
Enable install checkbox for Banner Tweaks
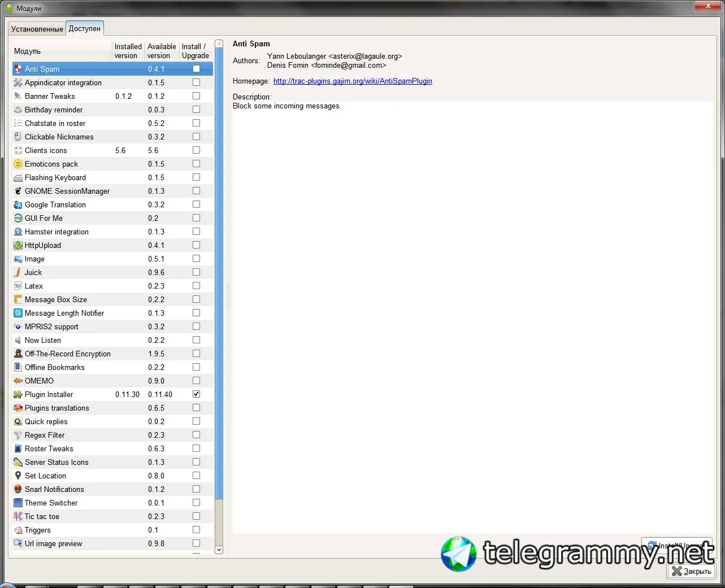pyautogui.click(x=196, y=96)
